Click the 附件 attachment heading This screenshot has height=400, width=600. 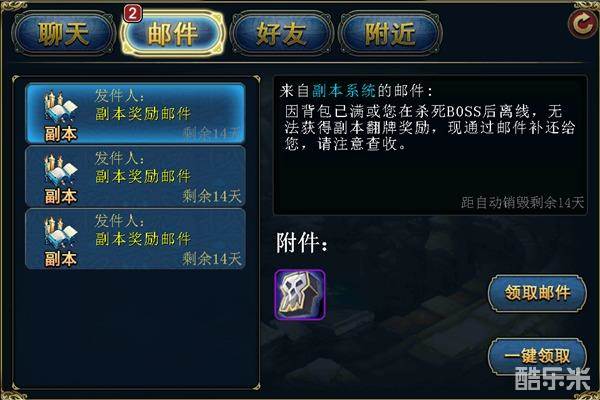302,243
